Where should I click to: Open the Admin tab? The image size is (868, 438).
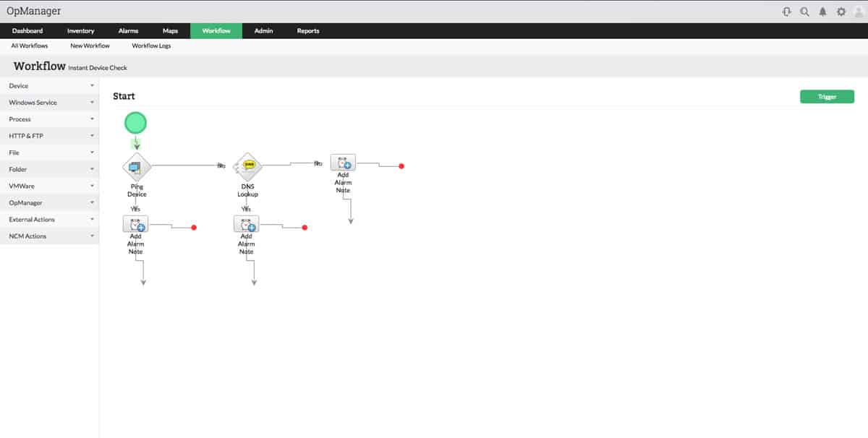point(263,31)
